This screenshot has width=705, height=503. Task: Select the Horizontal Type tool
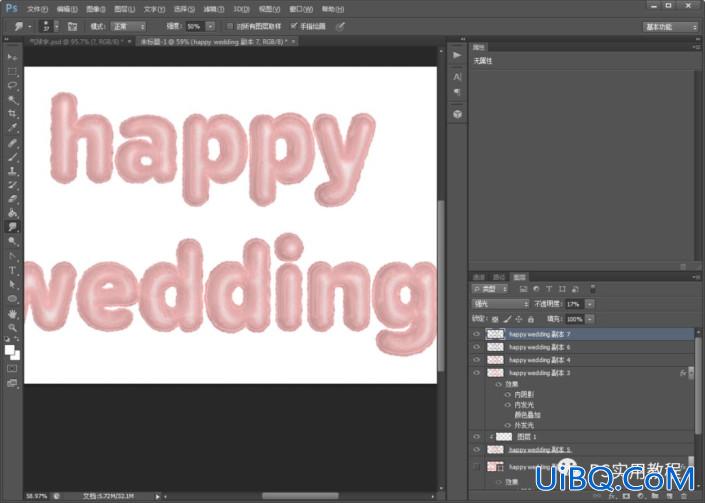tap(12, 270)
